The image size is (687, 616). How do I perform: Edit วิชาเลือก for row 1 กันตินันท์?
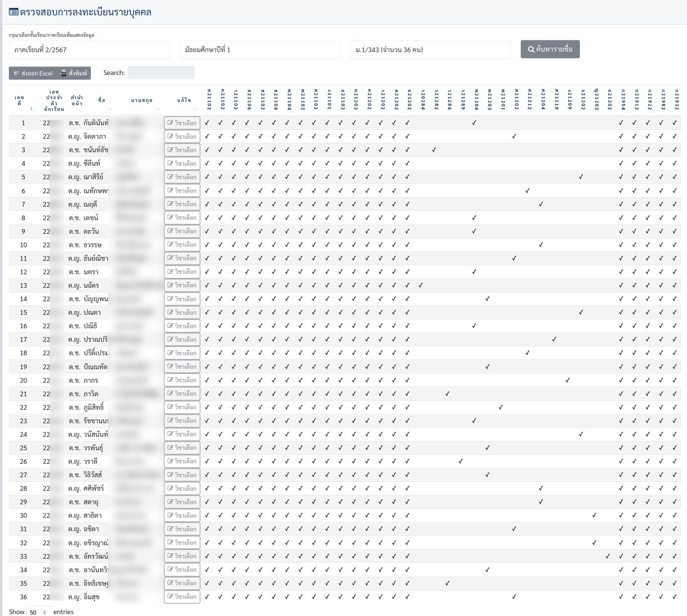tap(182, 123)
